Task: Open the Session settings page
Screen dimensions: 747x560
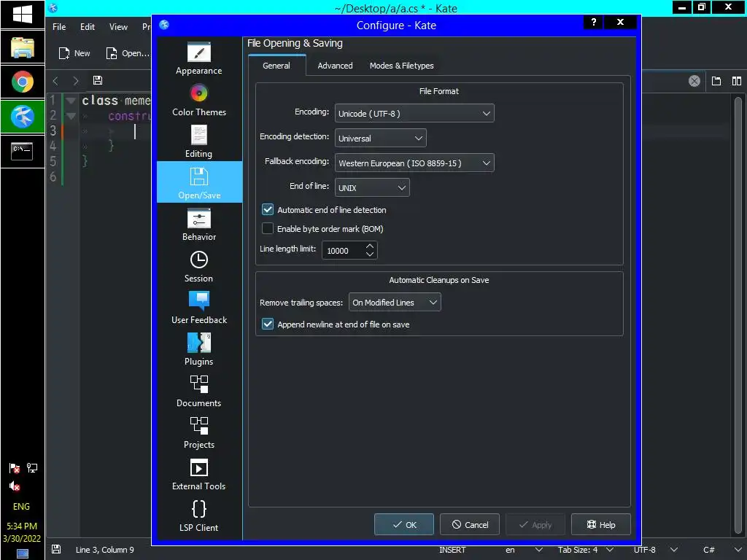Action: point(199,265)
